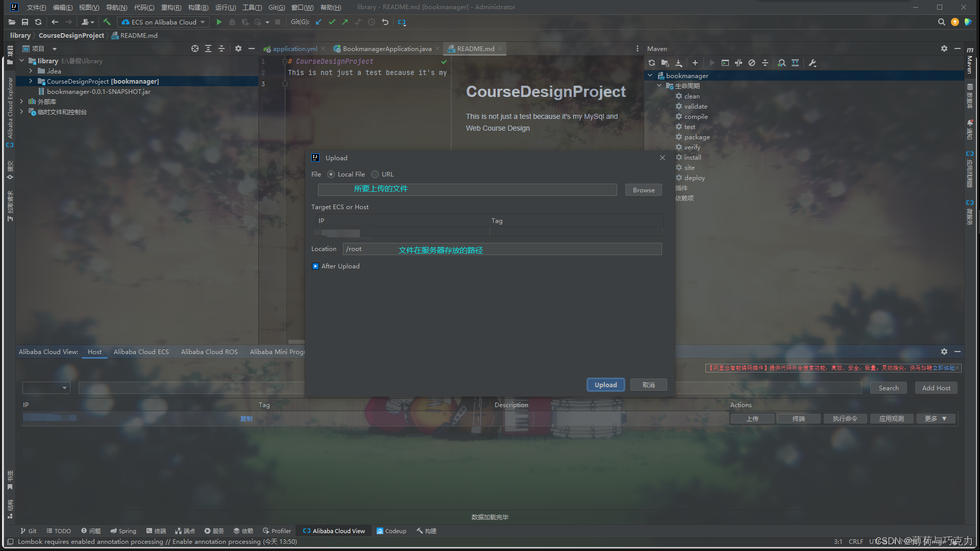Click Maven reload all projects icon
Viewport: 980px width, 551px height.
pyautogui.click(x=652, y=63)
